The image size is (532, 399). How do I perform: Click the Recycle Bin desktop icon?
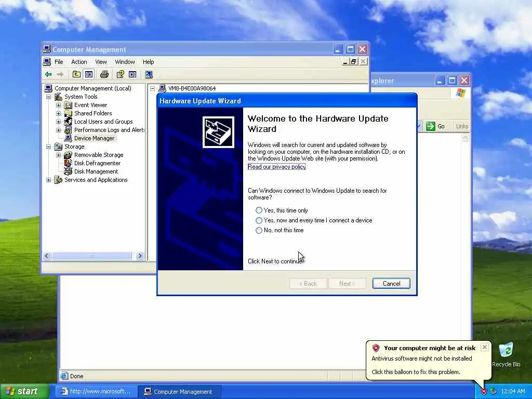click(506, 350)
